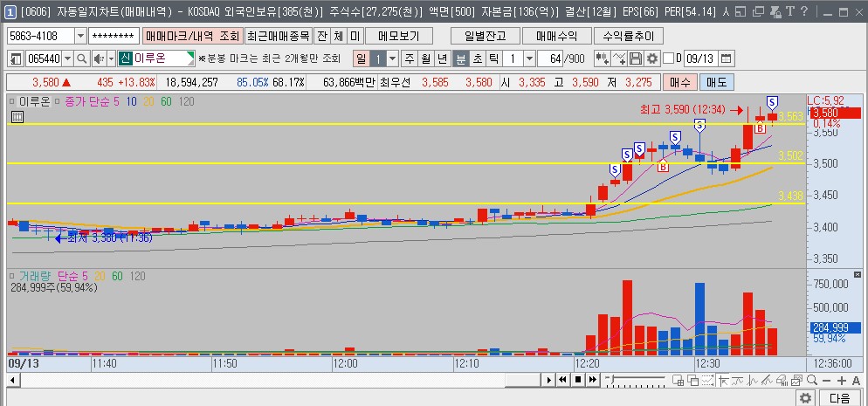Rewind the chart replay
Screen dimensions: 868x406
[x=563, y=380]
